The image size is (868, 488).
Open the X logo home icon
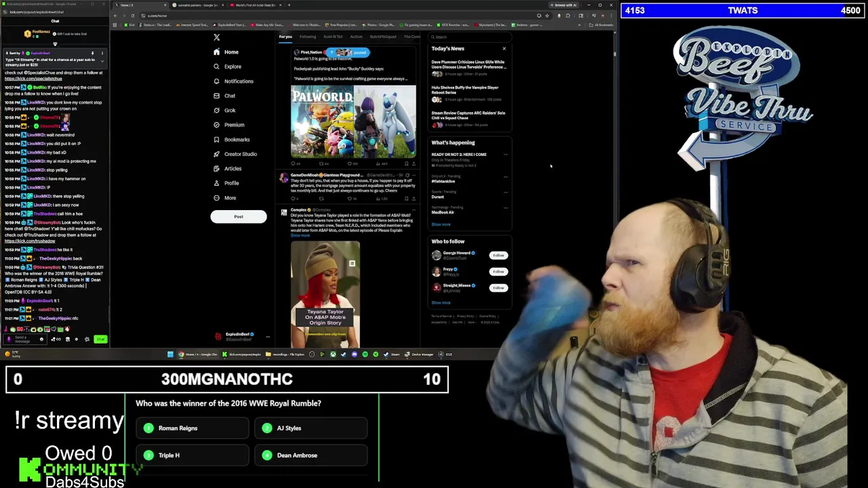pyautogui.click(x=216, y=37)
